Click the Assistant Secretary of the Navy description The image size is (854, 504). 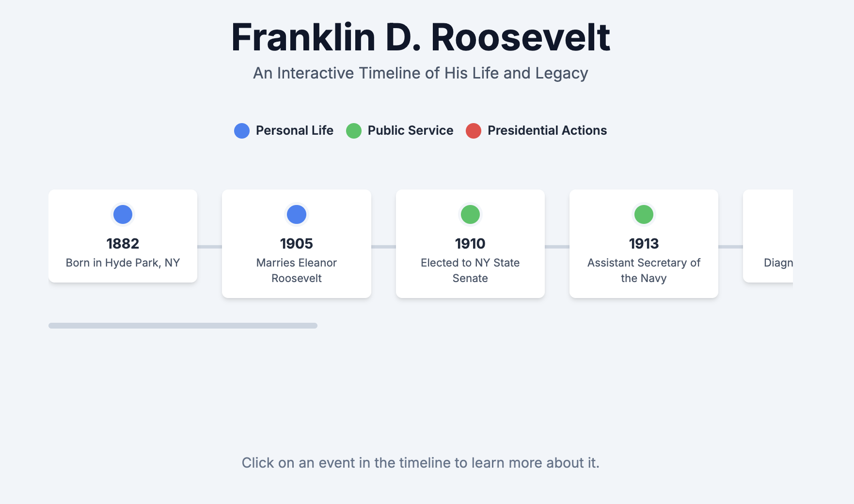click(x=644, y=270)
